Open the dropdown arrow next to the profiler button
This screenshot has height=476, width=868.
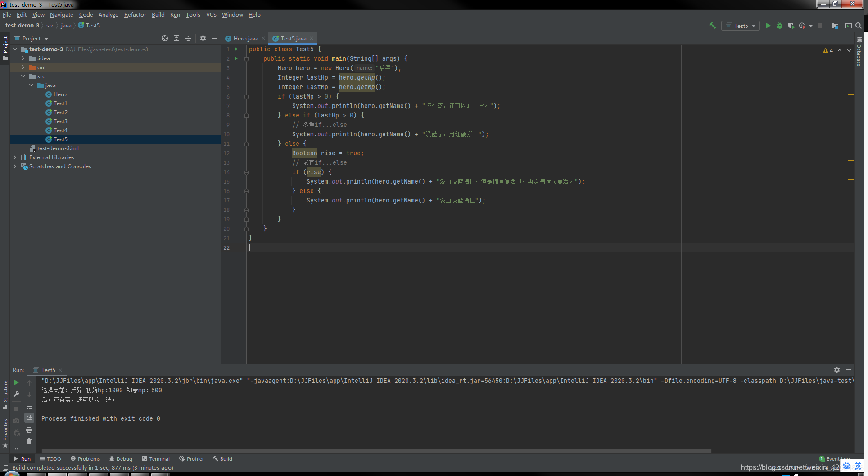811,26
